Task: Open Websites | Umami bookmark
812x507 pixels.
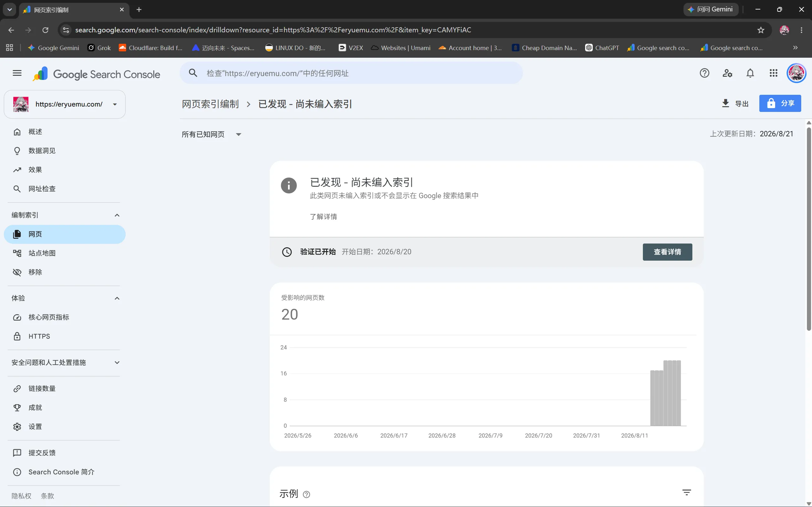Action: [x=401, y=48]
